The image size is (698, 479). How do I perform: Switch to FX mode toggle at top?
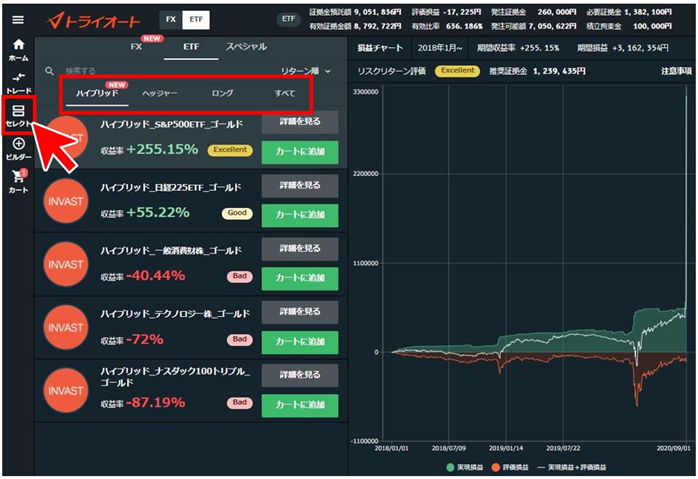click(170, 20)
